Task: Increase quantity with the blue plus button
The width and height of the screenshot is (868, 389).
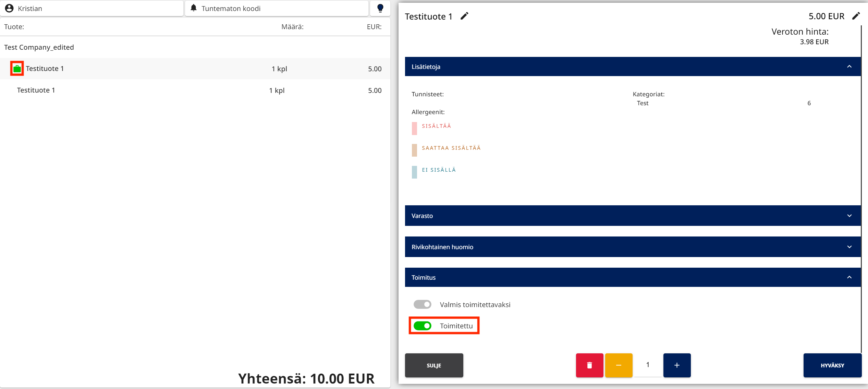Action: point(677,365)
